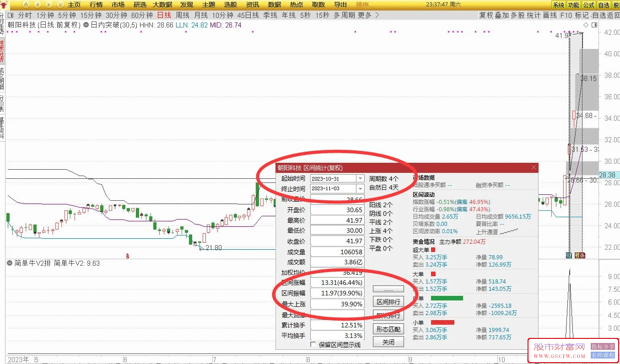Open 多周期 view

click(344, 15)
